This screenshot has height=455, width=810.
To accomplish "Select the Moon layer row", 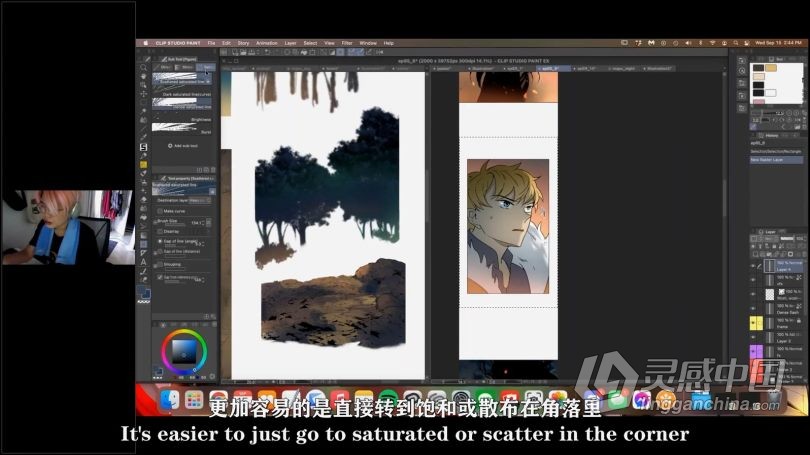I will click(x=776, y=294).
